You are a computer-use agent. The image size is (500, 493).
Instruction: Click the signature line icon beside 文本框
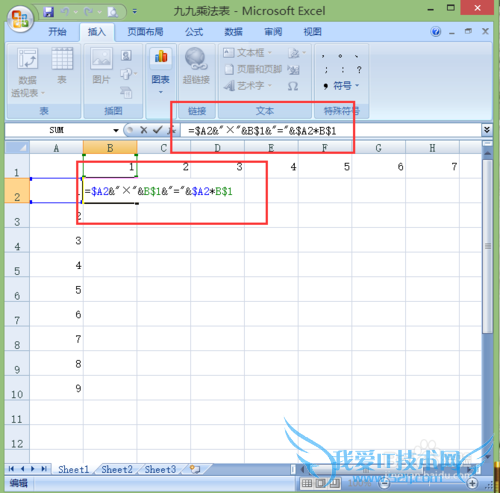pyautogui.click(x=294, y=53)
